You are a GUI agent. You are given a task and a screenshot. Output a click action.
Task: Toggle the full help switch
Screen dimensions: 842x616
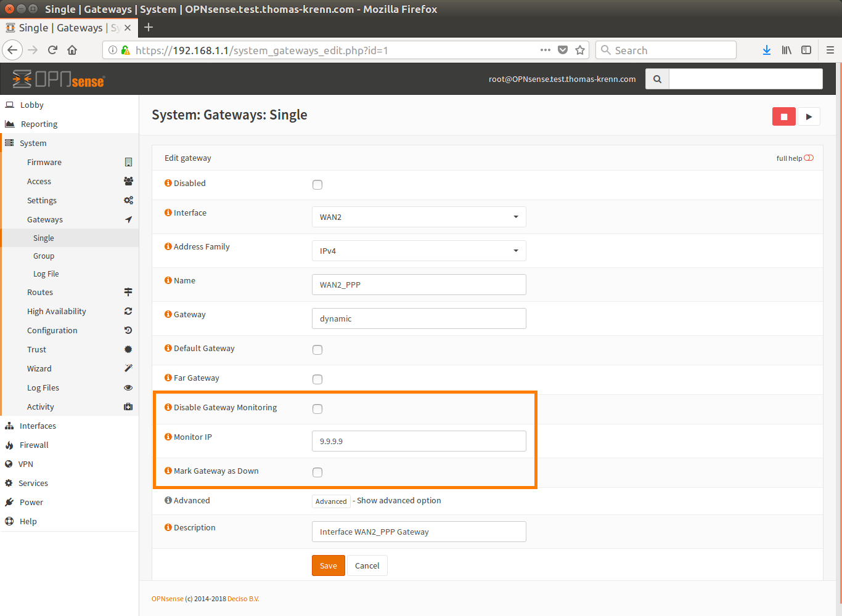click(x=808, y=158)
